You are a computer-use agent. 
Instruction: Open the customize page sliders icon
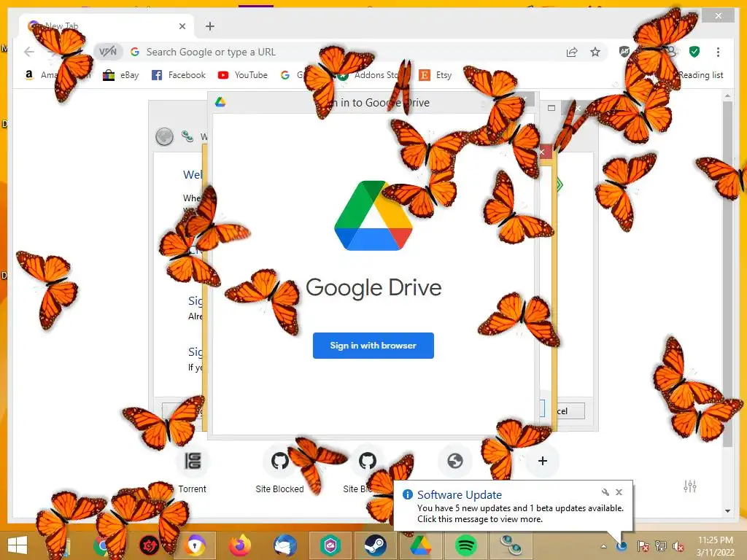pyautogui.click(x=690, y=486)
